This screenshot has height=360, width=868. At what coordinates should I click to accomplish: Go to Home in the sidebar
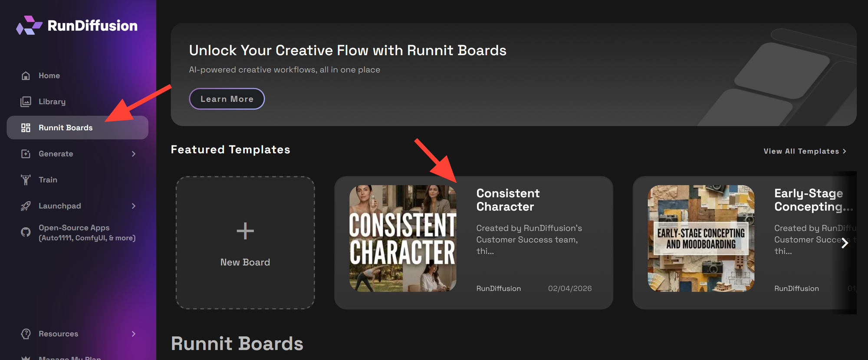coord(78,76)
